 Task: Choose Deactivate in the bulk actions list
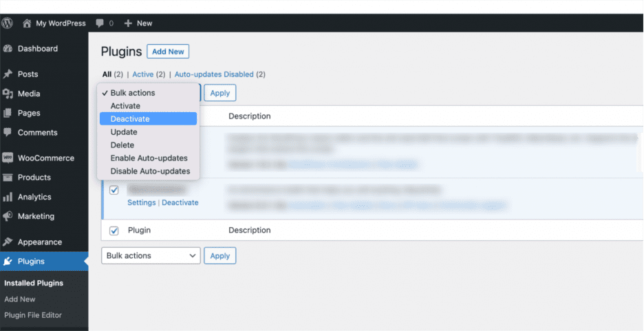point(130,119)
